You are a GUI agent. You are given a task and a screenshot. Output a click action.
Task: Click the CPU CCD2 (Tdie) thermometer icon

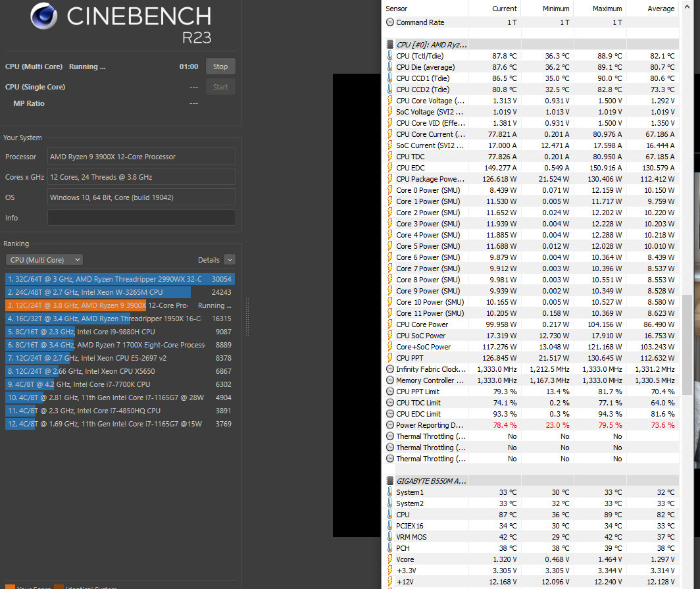pos(389,90)
